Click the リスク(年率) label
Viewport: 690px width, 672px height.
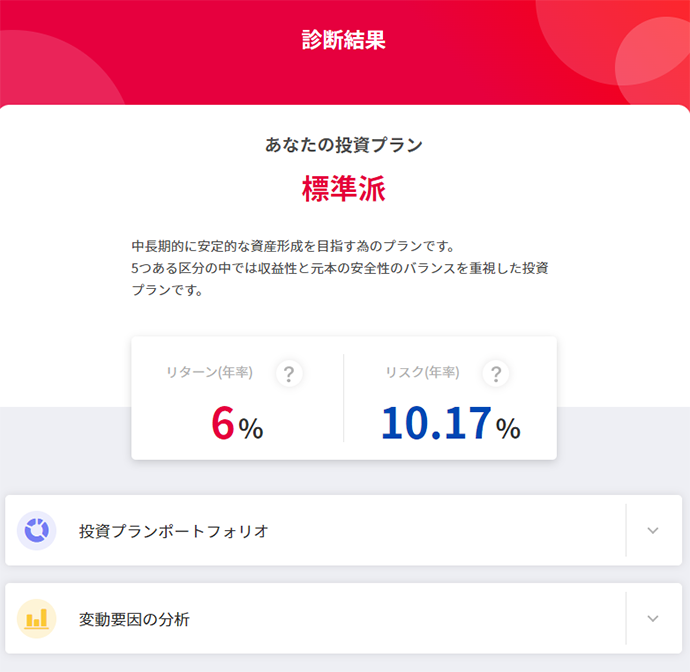422,373
